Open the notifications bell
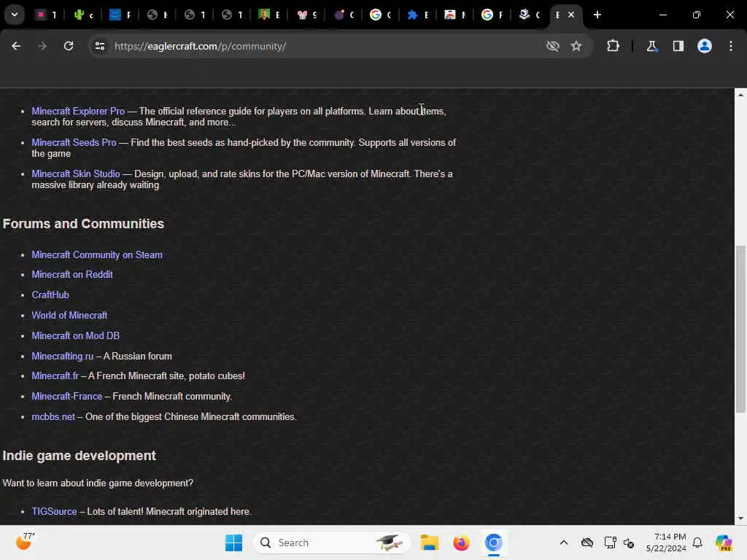This screenshot has width=747, height=560. [x=697, y=542]
